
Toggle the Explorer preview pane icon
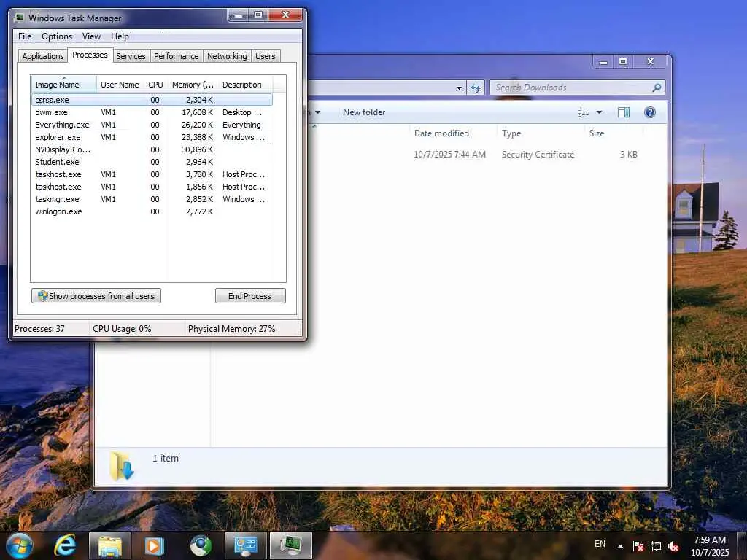tap(624, 112)
